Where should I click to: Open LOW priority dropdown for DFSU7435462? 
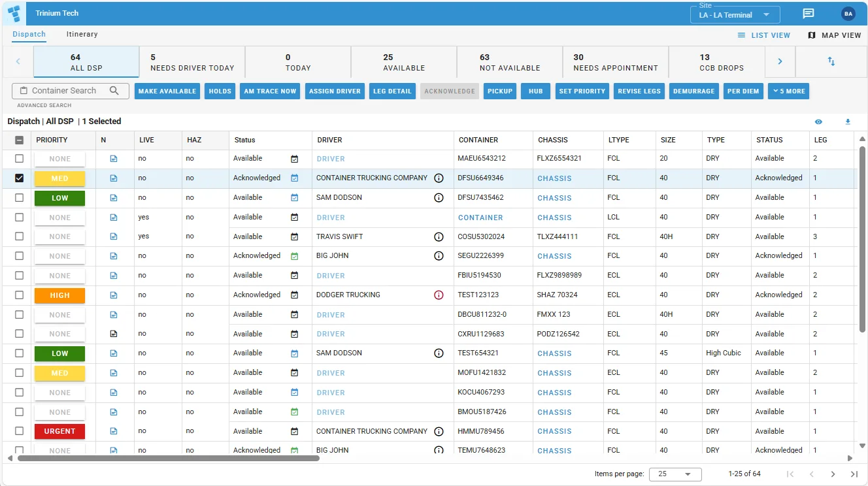tap(59, 198)
